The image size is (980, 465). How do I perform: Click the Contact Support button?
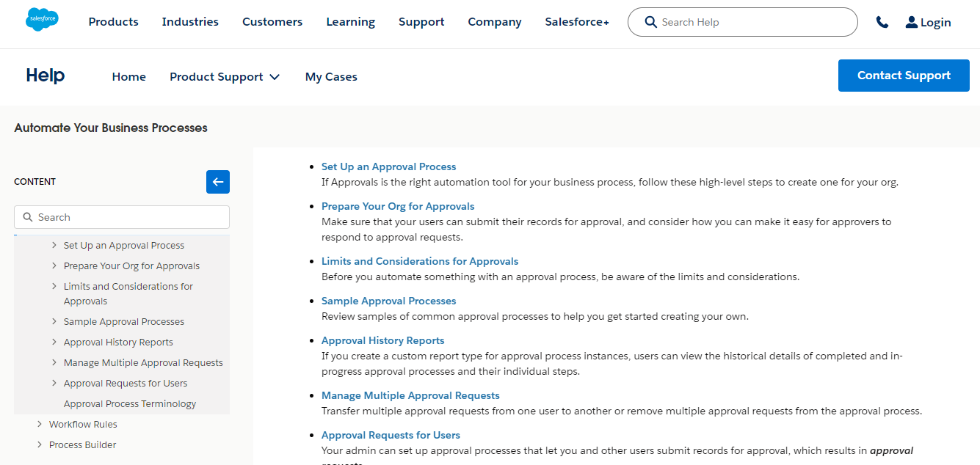click(x=904, y=76)
